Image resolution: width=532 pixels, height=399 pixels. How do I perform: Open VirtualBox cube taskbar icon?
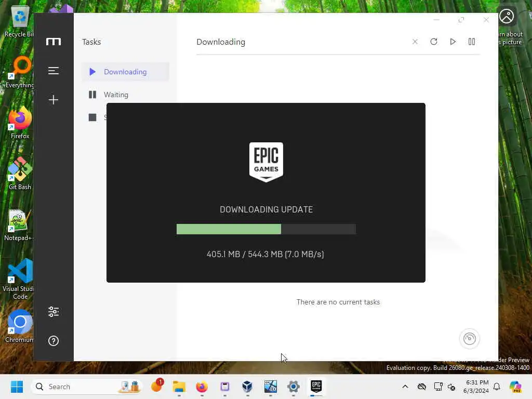click(x=247, y=387)
